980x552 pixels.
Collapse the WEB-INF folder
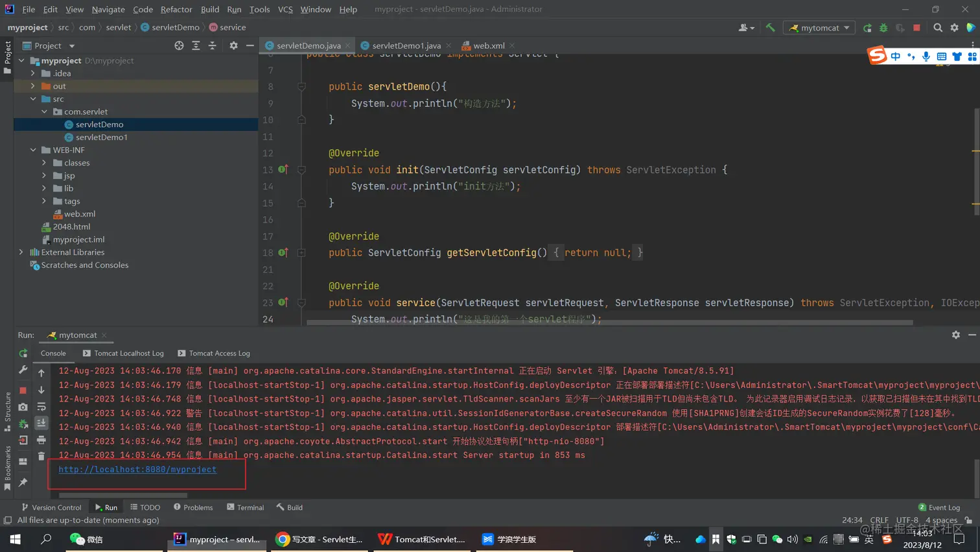pos(33,150)
